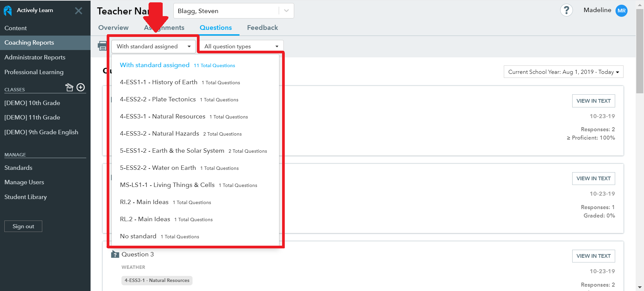644x291 pixels.
Task: Open Professional Learning in the sidebar
Action: (x=45, y=72)
